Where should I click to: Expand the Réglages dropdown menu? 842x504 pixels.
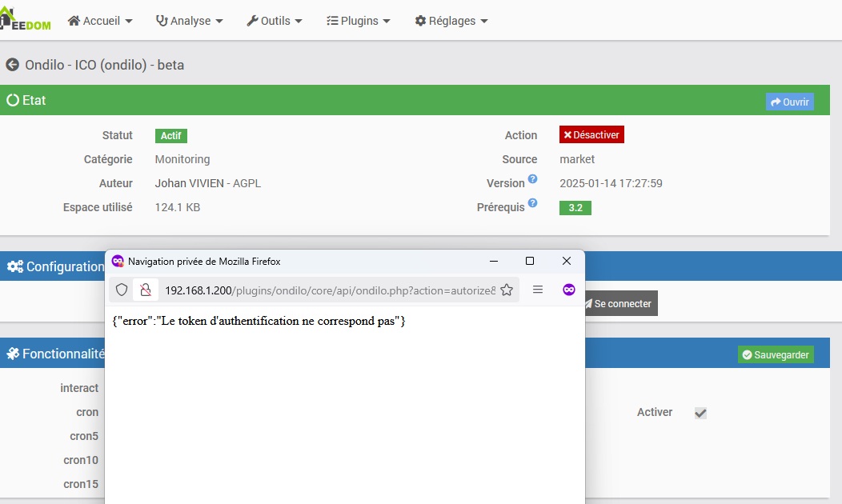pos(451,21)
